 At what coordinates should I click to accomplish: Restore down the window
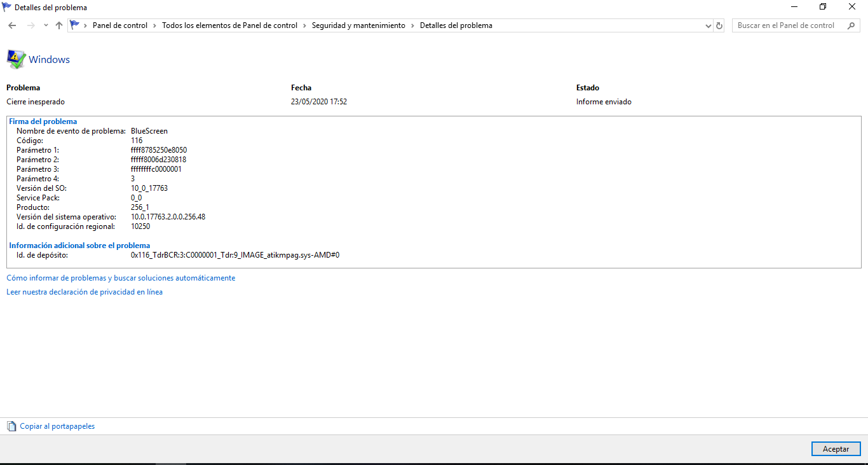823,6
